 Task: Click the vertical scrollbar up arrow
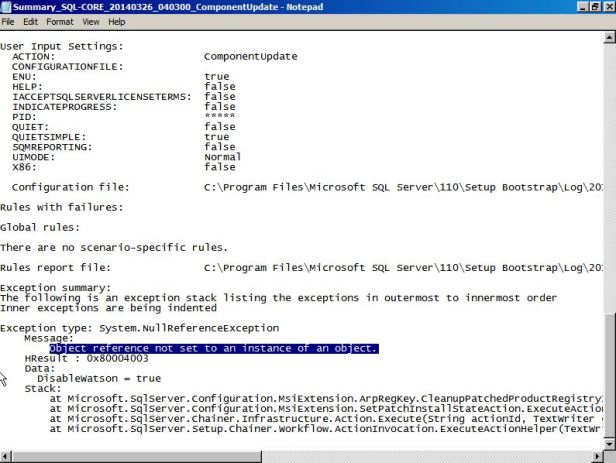point(609,37)
